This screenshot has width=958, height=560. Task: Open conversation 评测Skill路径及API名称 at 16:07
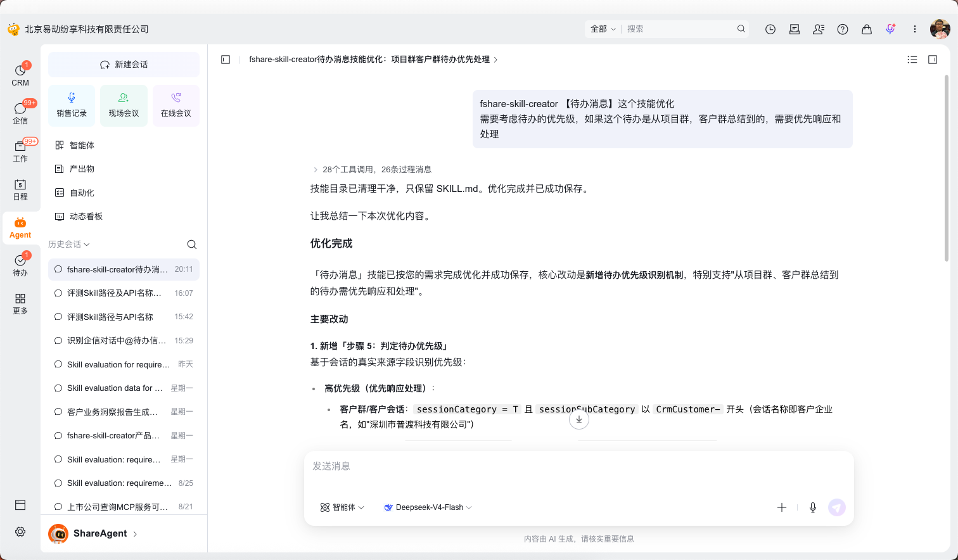tap(124, 293)
